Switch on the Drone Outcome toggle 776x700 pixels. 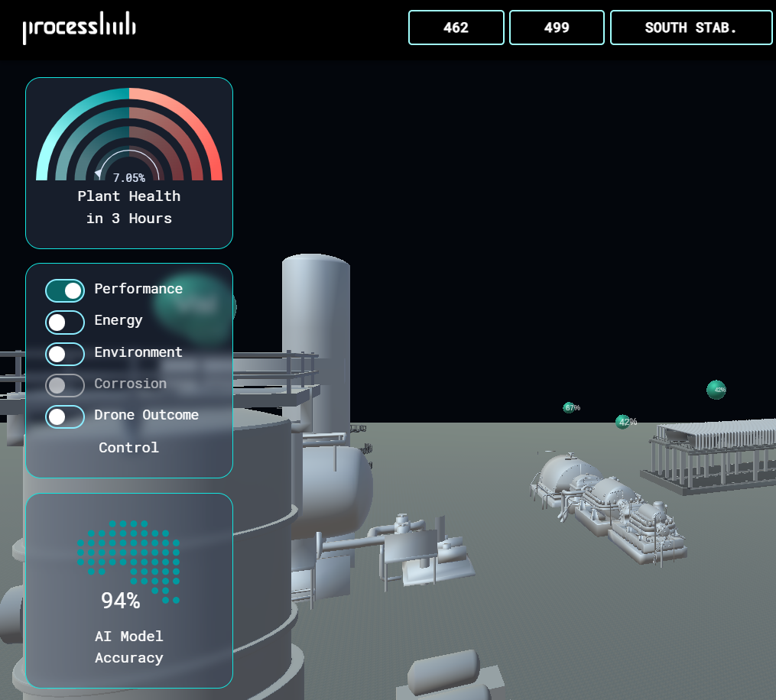coord(65,416)
